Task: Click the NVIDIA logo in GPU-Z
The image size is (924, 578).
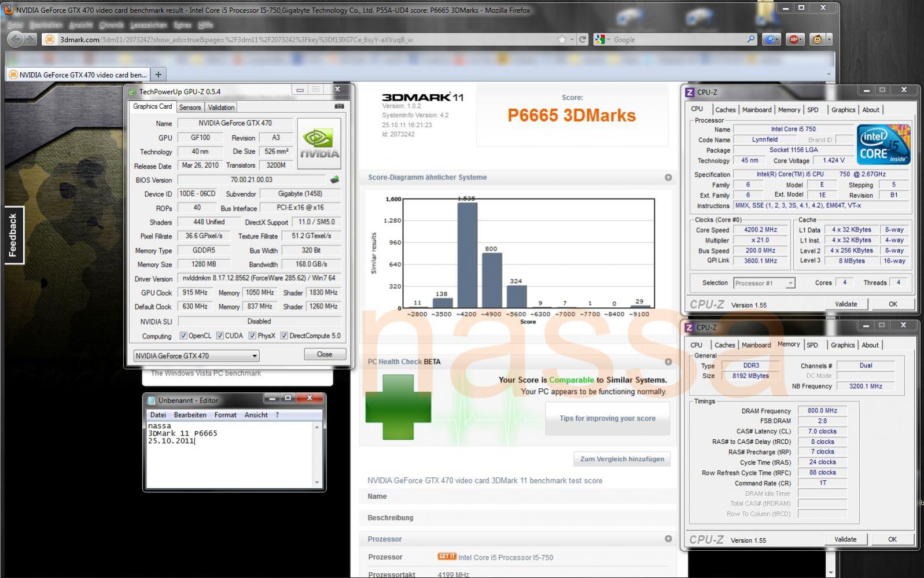Action: pos(319,144)
